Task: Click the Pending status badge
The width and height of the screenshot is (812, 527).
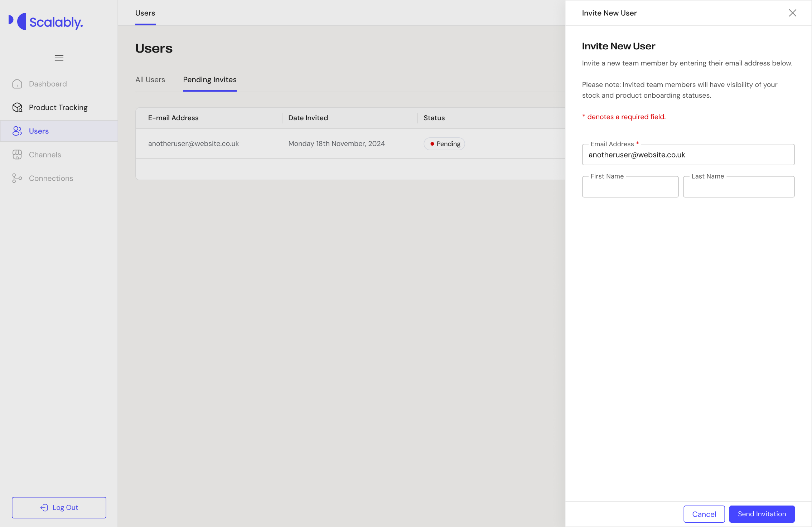Action: (444, 143)
